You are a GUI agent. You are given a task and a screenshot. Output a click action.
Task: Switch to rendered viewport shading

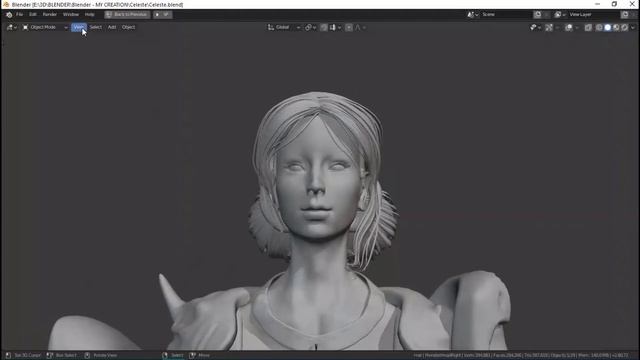pyautogui.click(x=624, y=27)
